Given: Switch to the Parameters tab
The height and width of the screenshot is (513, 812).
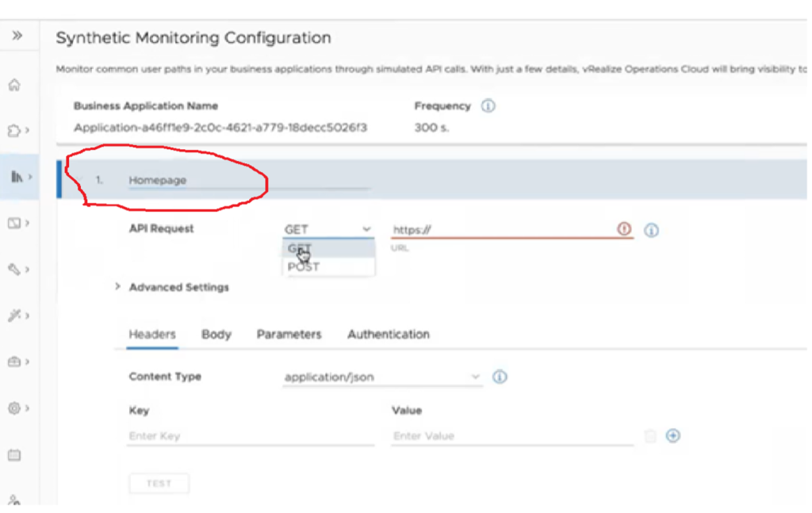Looking at the screenshot, I should click(289, 335).
